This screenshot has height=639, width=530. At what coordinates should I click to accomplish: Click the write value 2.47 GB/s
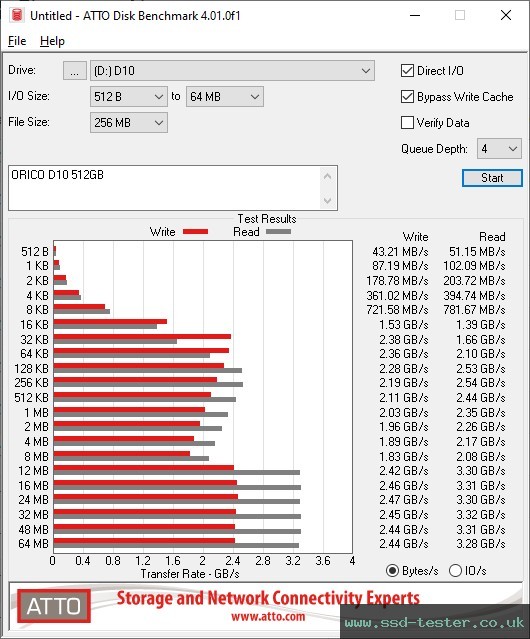(404, 500)
